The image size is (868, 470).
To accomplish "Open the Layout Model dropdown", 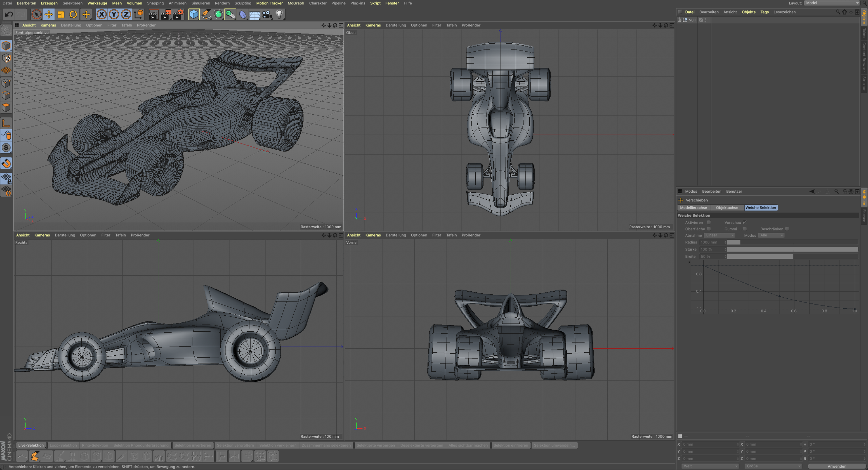I will tap(832, 3).
